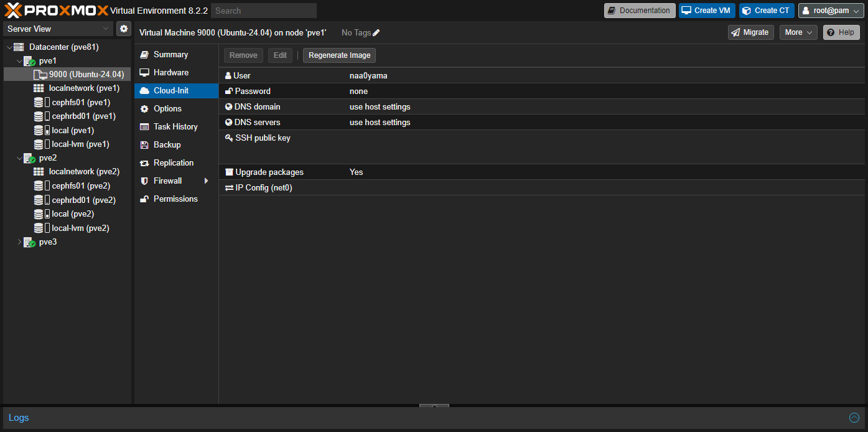Click the Upgrade packages icon

[x=229, y=172]
